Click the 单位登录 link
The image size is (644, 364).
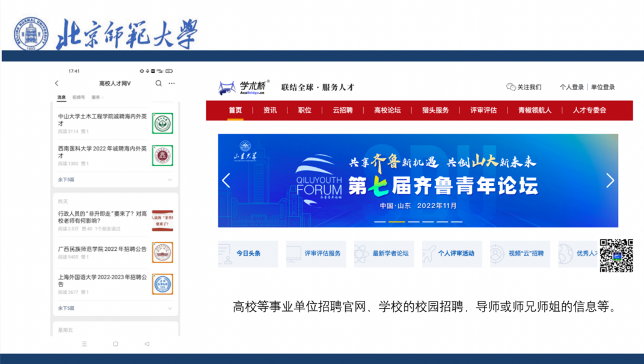[603, 87]
